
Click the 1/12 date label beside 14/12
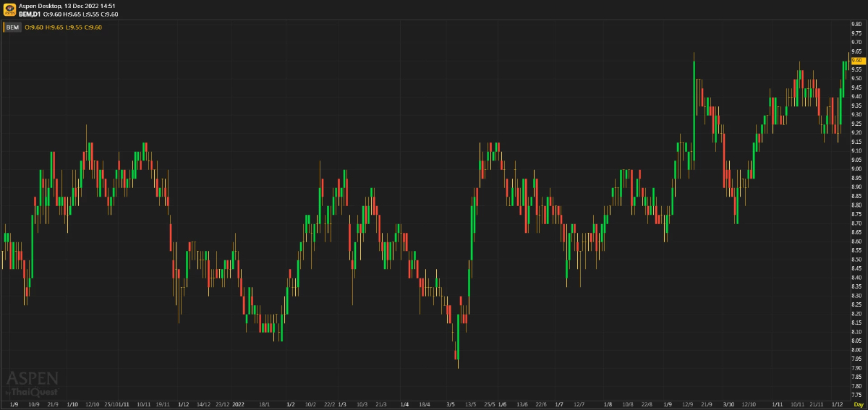(x=183, y=404)
